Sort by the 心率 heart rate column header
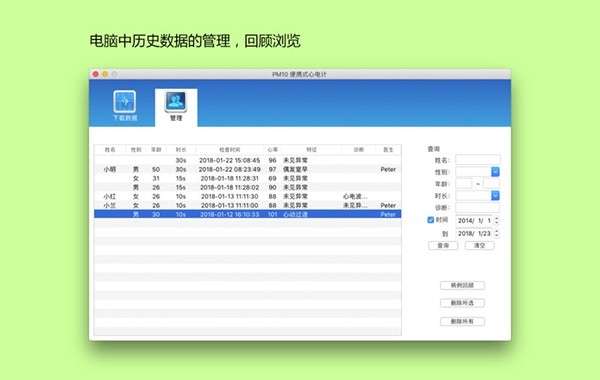This screenshot has height=380, width=600. (272, 150)
